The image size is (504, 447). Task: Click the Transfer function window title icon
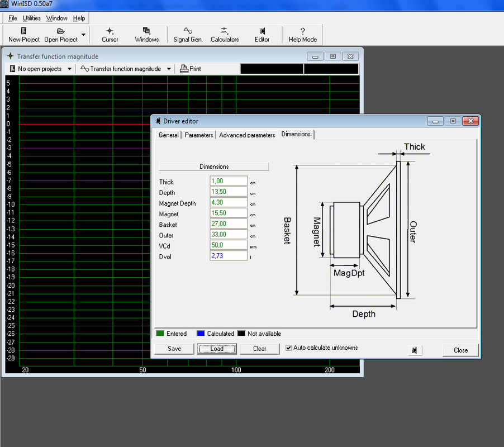click(10, 56)
